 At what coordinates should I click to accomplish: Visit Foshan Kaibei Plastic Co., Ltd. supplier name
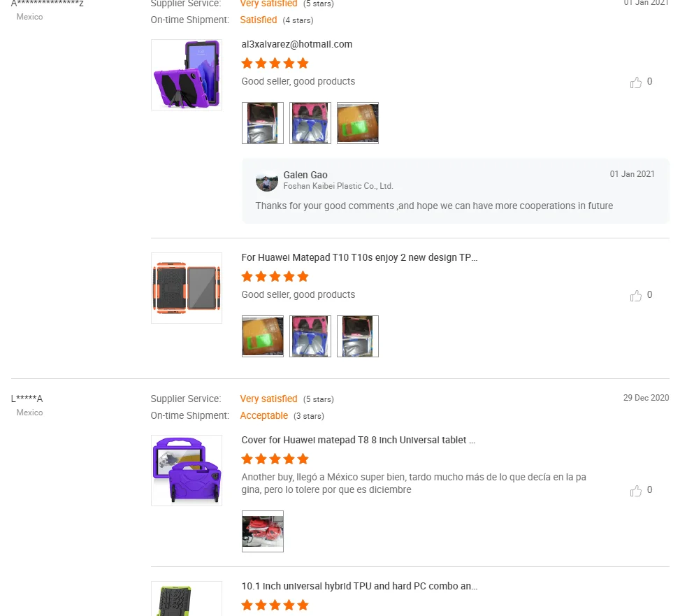coord(338,186)
